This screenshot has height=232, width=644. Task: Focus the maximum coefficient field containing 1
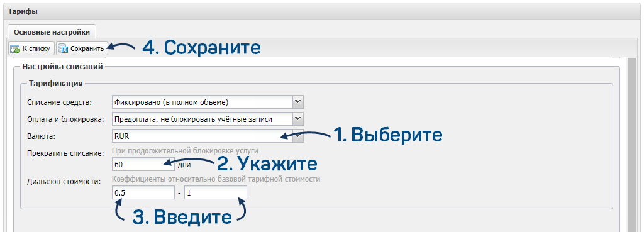click(216, 192)
